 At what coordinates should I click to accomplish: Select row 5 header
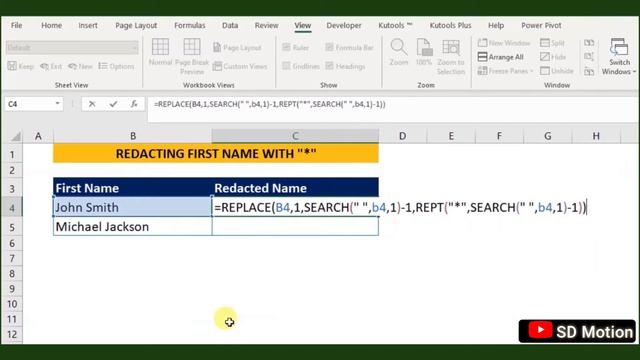tap(12, 227)
